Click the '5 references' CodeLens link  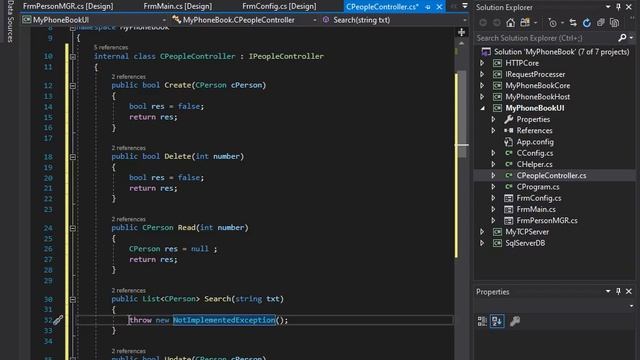[111, 47]
